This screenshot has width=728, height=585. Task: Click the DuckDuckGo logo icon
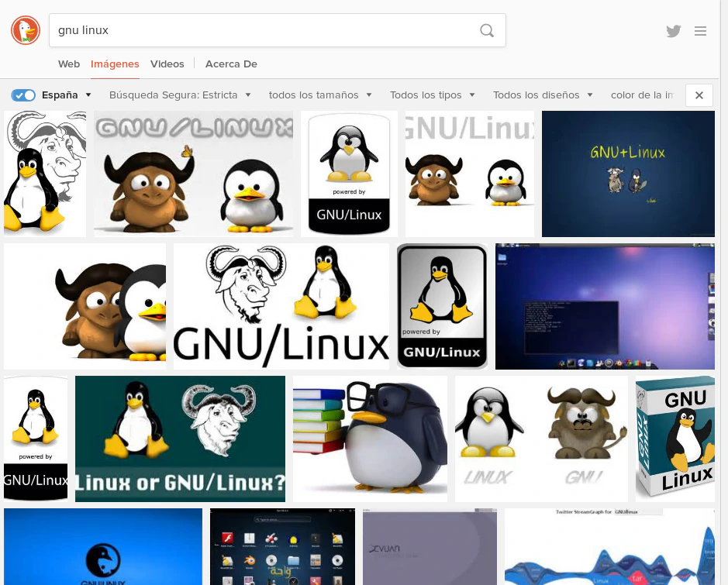[x=26, y=30]
